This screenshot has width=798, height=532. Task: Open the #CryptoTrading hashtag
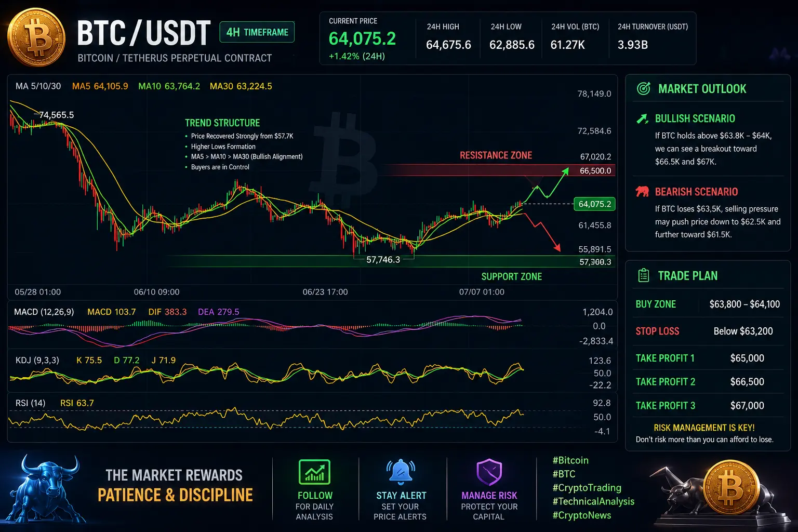[587, 488]
